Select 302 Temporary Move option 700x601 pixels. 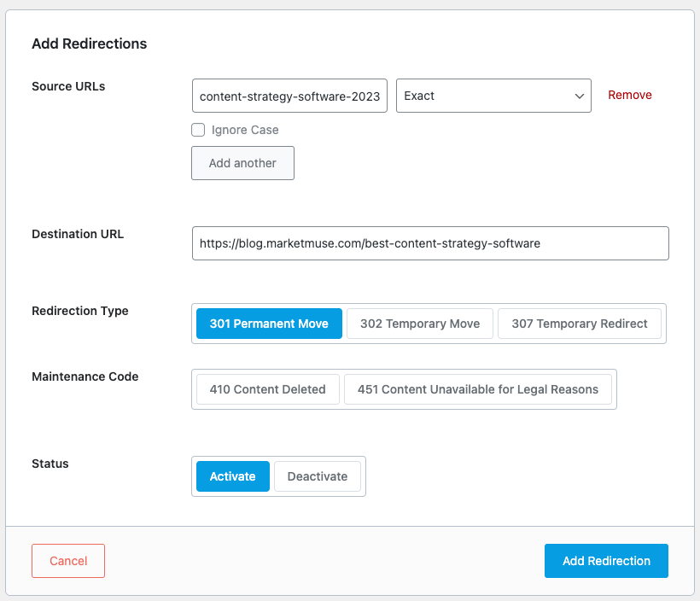(420, 324)
